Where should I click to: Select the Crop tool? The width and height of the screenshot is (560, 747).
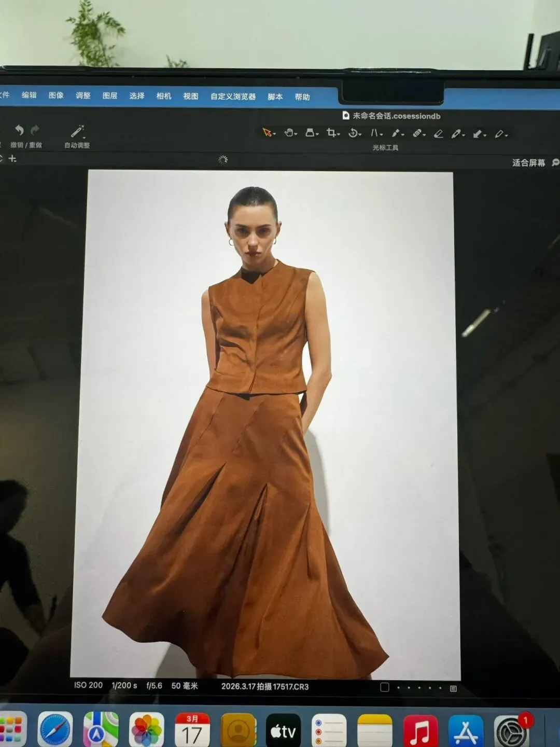[x=331, y=133]
